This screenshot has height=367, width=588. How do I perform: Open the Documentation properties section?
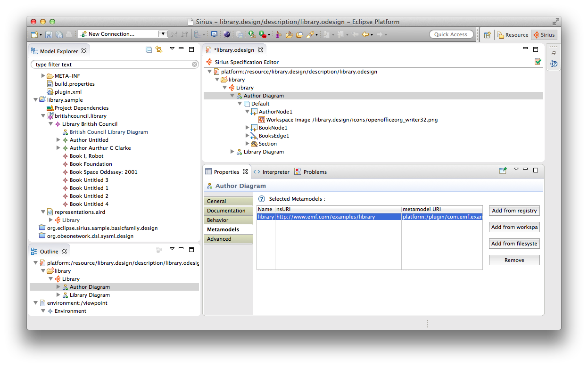tap(229, 211)
